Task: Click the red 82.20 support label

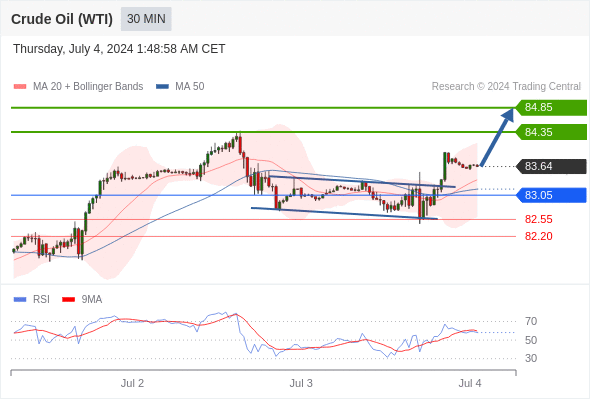Action: (538, 236)
